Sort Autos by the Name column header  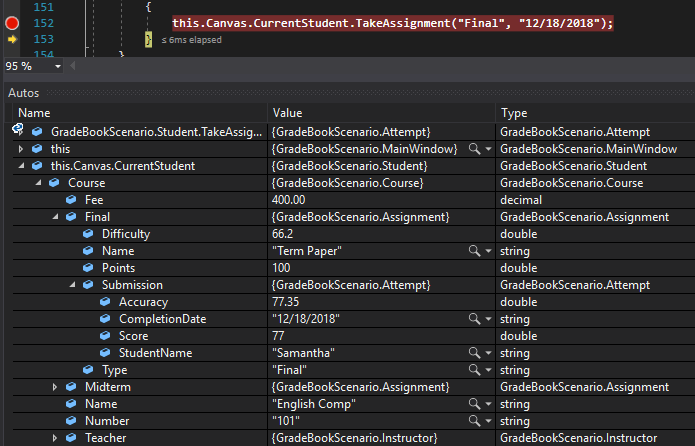[x=34, y=113]
